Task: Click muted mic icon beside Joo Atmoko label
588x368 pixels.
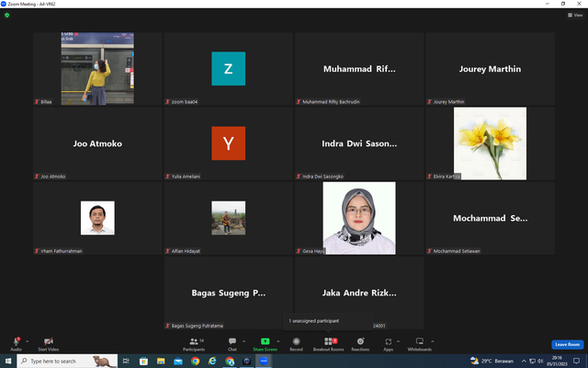Action: tap(37, 176)
